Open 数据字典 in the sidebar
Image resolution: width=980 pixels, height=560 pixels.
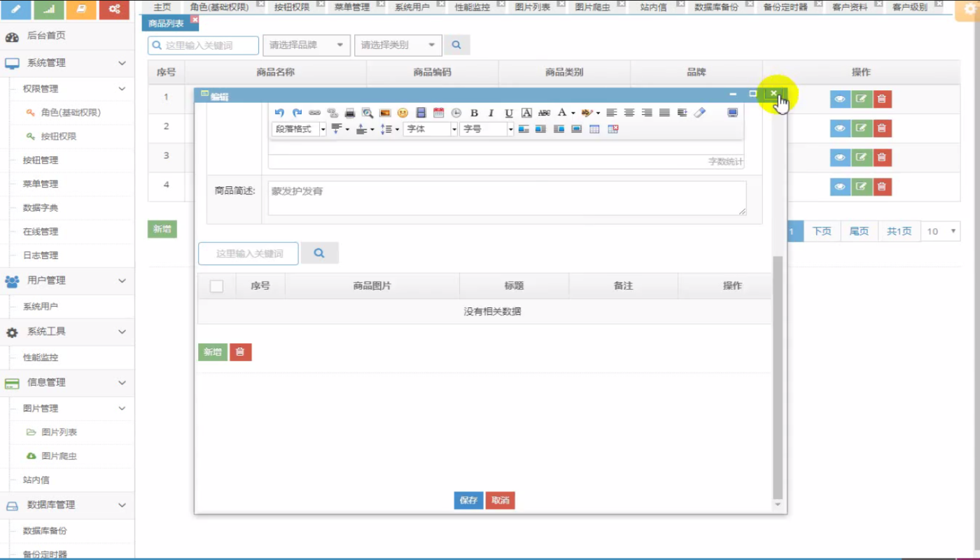coord(41,208)
